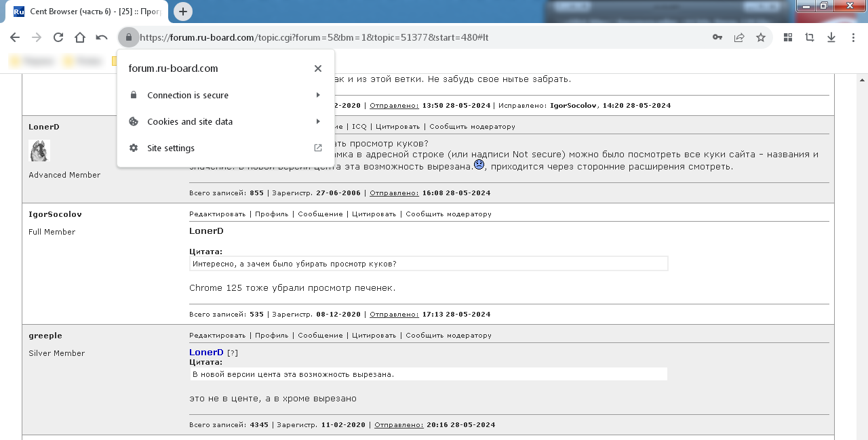Close the site info popup
Screen dimensions: 868x440
click(318, 68)
